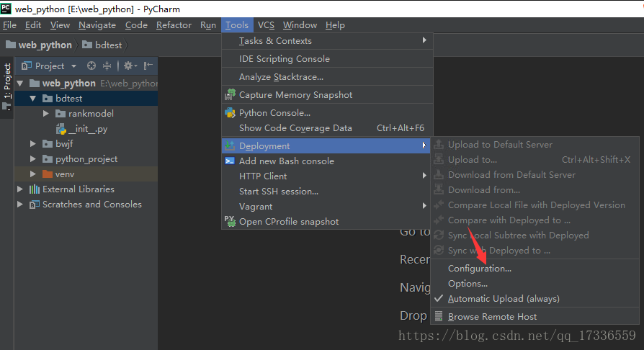
Task: Expand the python_project folder
Action: click(x=33, y=159)
